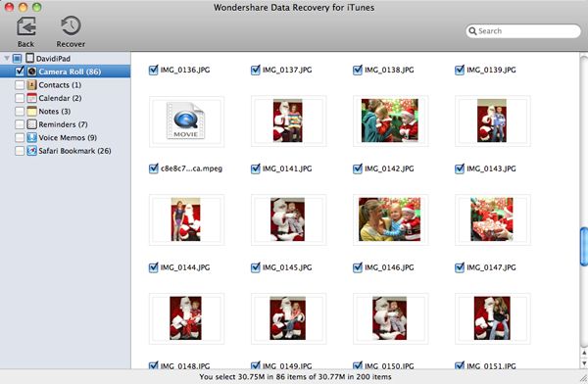Click the Back arrow icon

(x=26, y=26)
